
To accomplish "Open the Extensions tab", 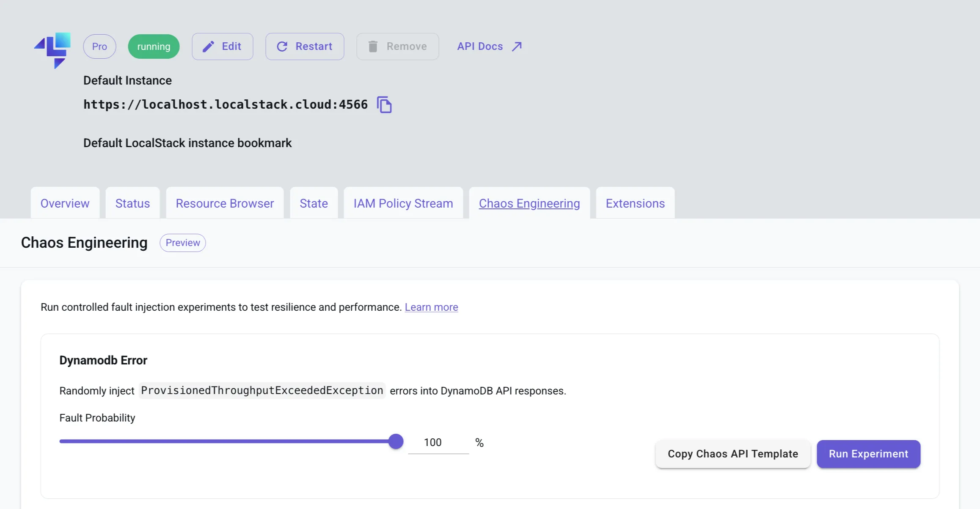I will tap(635, 203).
